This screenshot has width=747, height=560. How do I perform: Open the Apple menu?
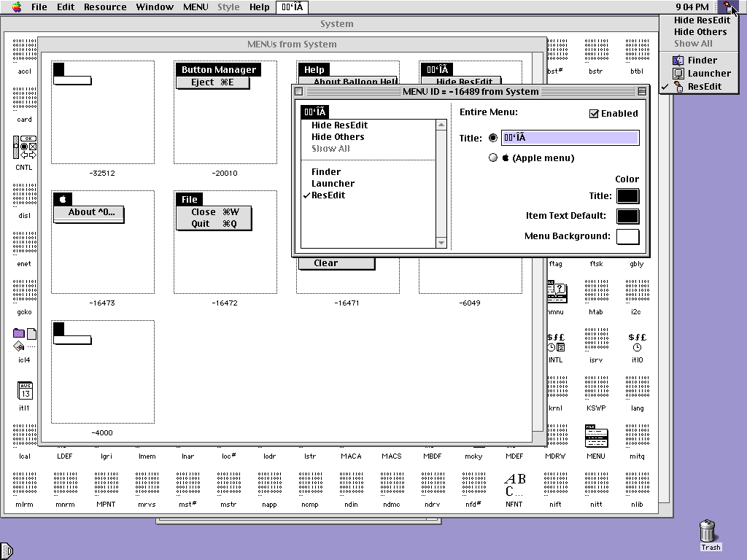pos(18,7)
